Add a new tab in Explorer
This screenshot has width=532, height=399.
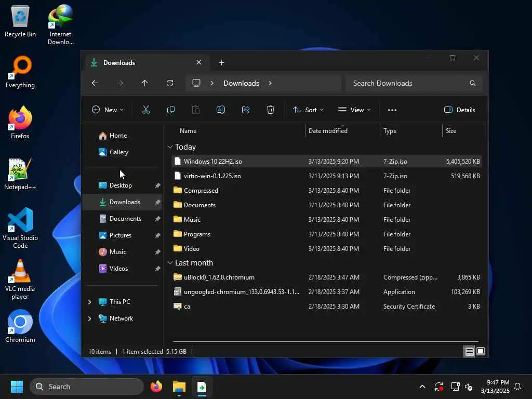pyautogui.click(x=221, y=63)
